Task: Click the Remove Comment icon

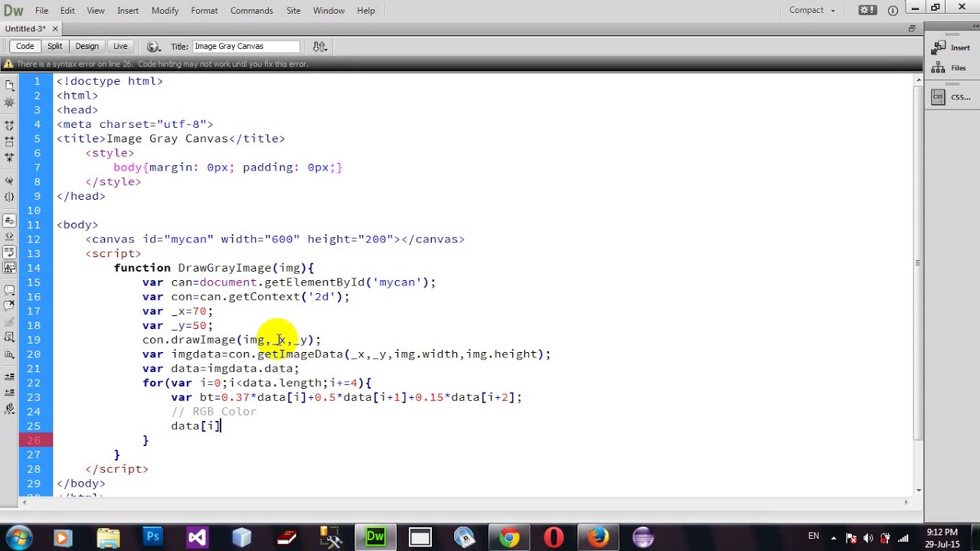Action: coord(9,306)
